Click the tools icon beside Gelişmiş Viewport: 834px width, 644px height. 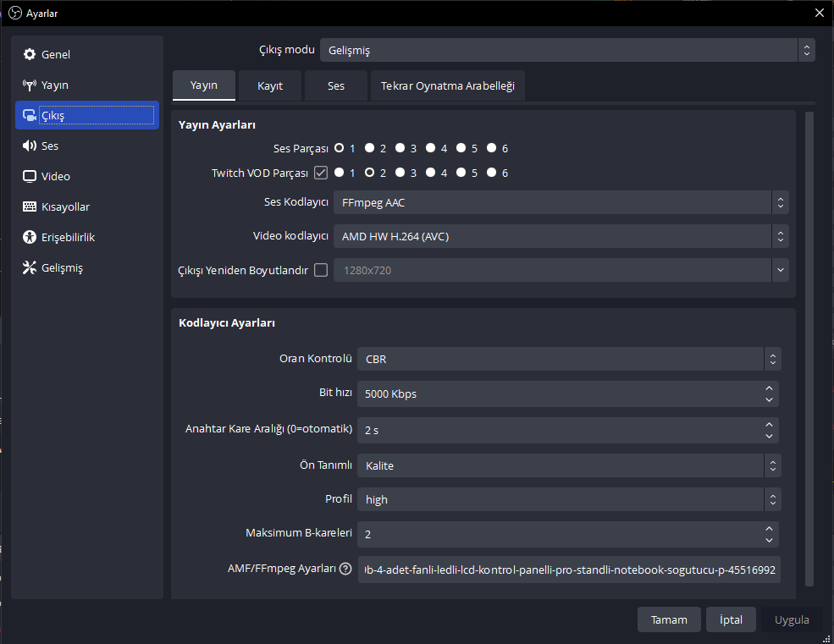(x=30, y=268)
